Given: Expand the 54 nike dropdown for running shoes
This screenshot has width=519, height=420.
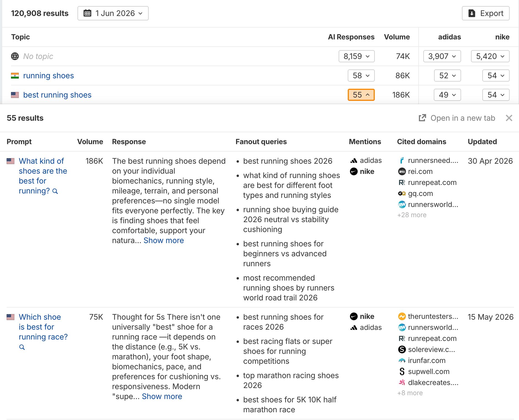Looking at the screenshot, I should pos(496,76).
